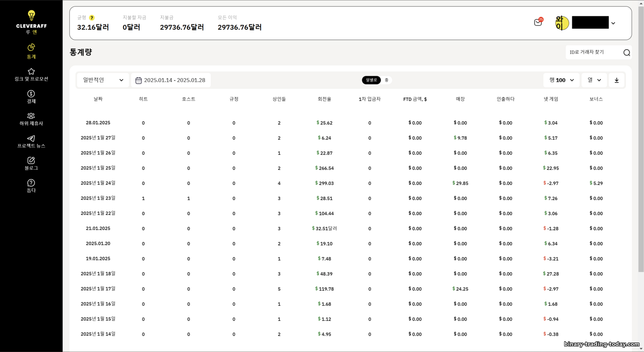The height and width of the screenshot is (352, 644).
Task: Sort by 히트 column header
Action: point(143,99)
